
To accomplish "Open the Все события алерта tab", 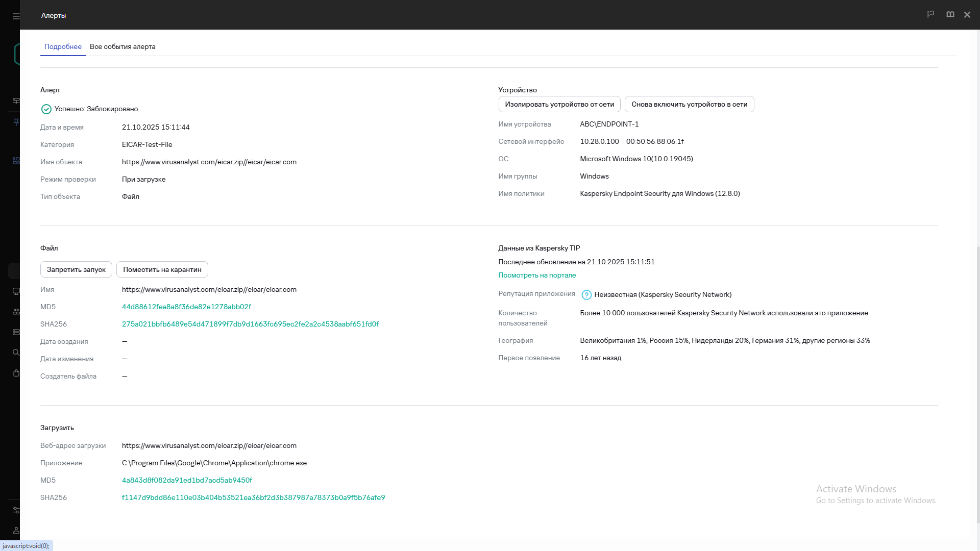I will [122, 46].
